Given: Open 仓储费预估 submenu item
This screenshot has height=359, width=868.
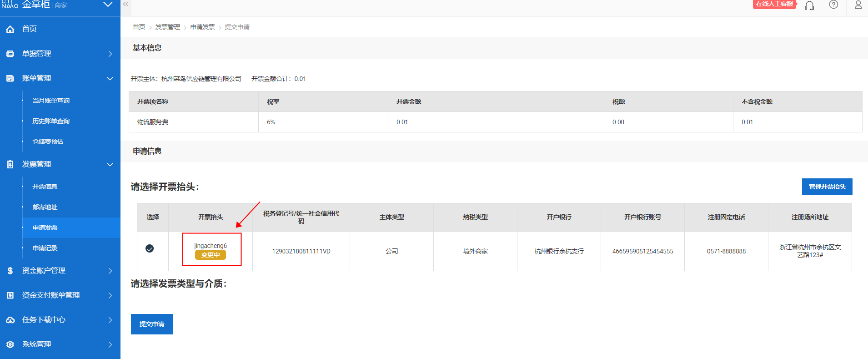Looking at the screenshot, I should coord(48,142).
